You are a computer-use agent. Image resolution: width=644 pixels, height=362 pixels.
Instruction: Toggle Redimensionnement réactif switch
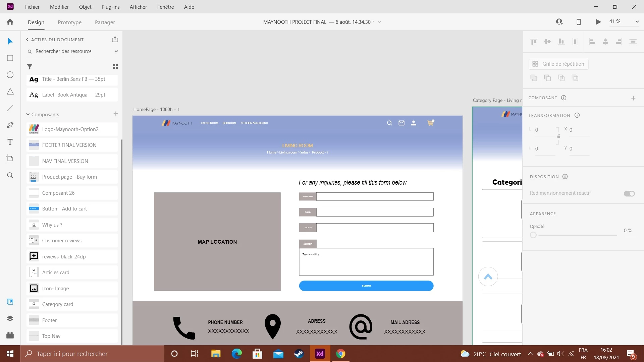(x=629, y=193)
